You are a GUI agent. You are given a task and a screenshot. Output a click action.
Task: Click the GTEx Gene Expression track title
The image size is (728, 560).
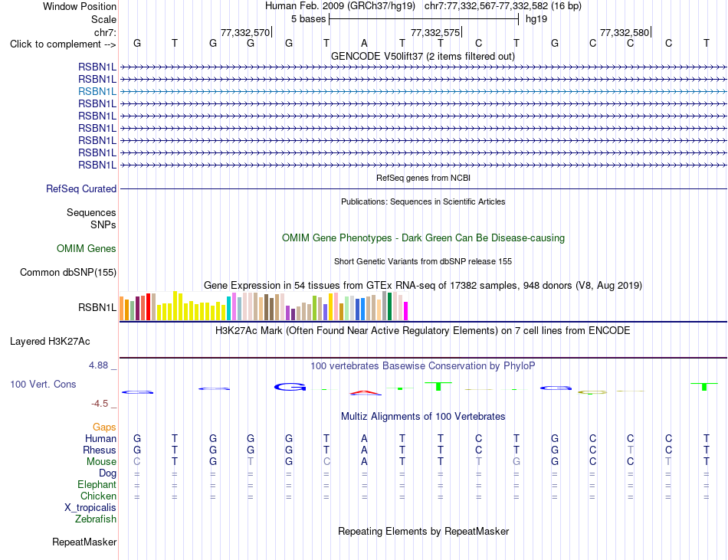(423, 285)
